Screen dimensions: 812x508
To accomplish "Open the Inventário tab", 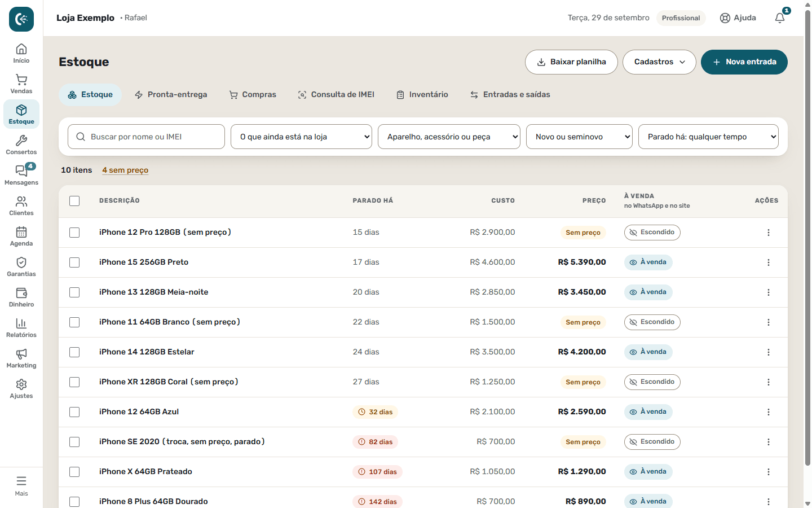I will 422,95.
